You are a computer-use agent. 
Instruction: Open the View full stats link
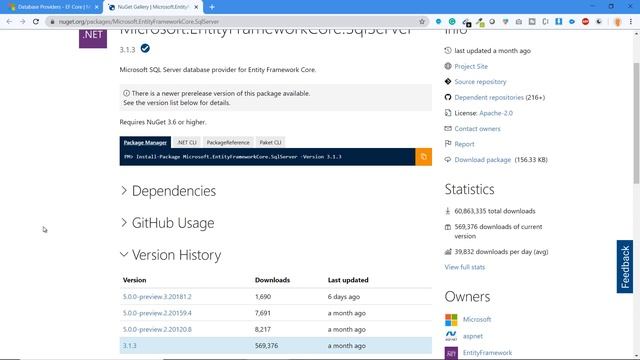pyautogui.click(x=465, y=267)
